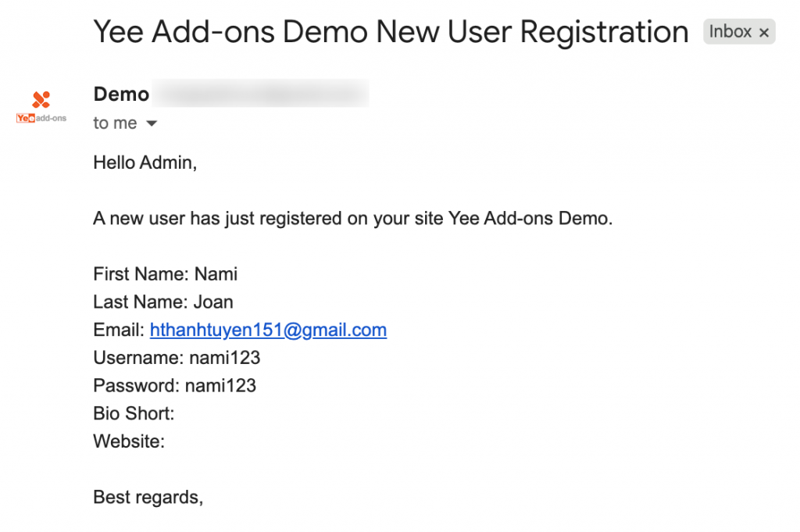
Task: Click the 'Username: nami123' line
Action: coord(177,358)
